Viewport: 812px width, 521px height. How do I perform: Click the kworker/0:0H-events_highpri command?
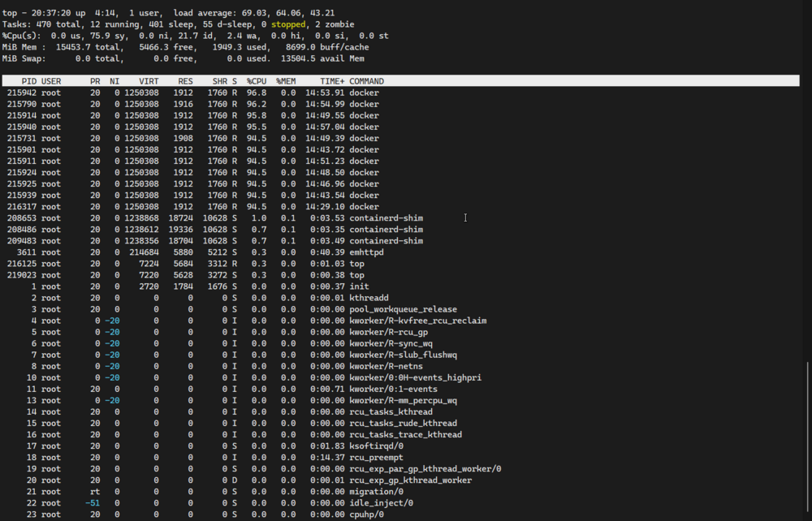pos(416,377)
